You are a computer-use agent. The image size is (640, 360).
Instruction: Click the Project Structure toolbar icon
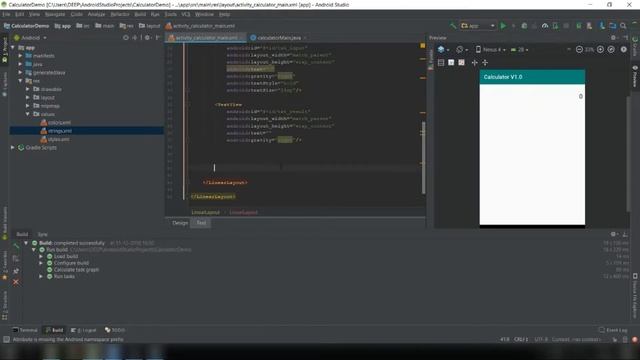613,26
